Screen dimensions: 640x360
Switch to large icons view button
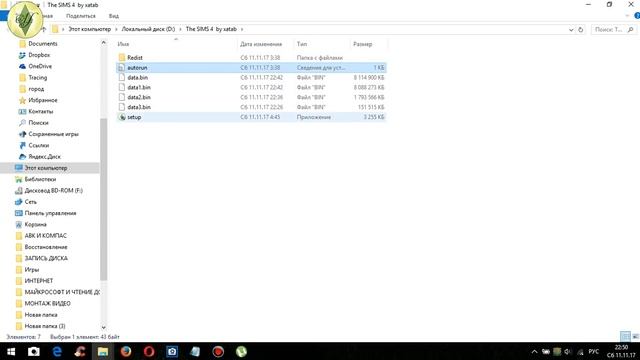click(x=635, y=337)
